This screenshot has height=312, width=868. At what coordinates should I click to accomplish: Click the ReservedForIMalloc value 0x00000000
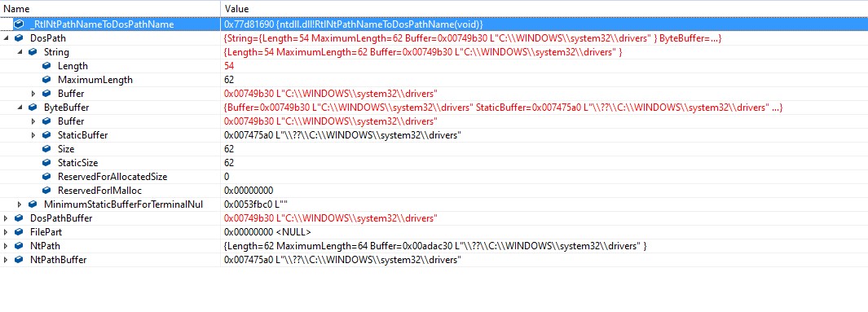(x=249, y=191)
